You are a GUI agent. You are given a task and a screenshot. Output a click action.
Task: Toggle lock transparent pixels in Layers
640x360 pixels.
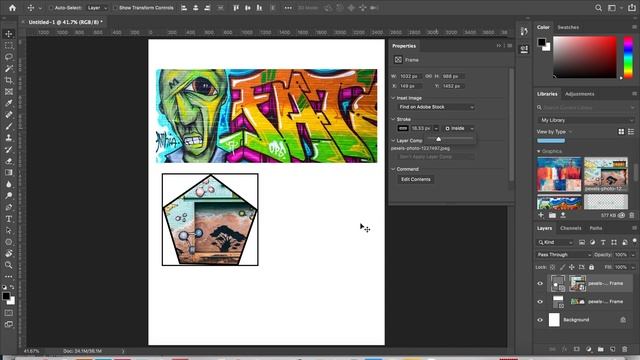[x=552, y=267]
